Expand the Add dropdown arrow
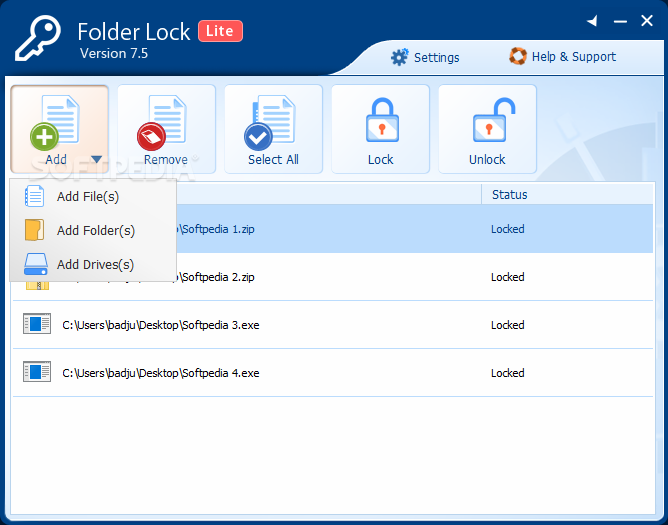This screenshot has height=525, width=668. tap(97, 159)
